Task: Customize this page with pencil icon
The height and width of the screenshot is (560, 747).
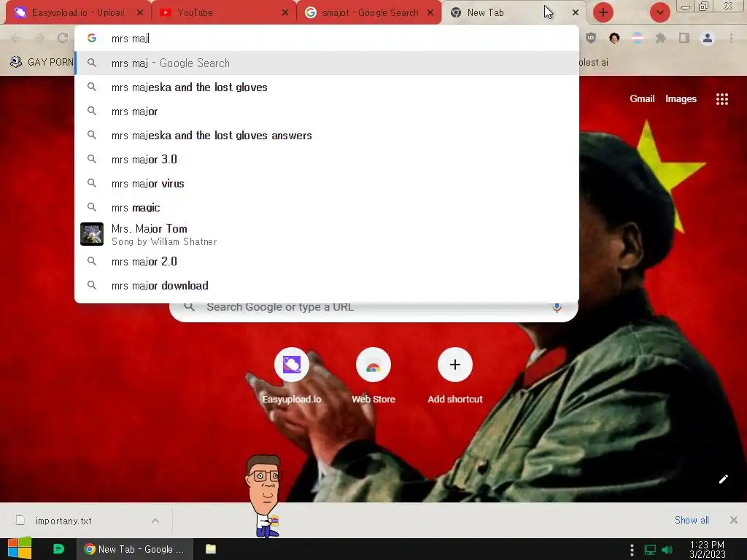Action: click(x=723, y=479)
